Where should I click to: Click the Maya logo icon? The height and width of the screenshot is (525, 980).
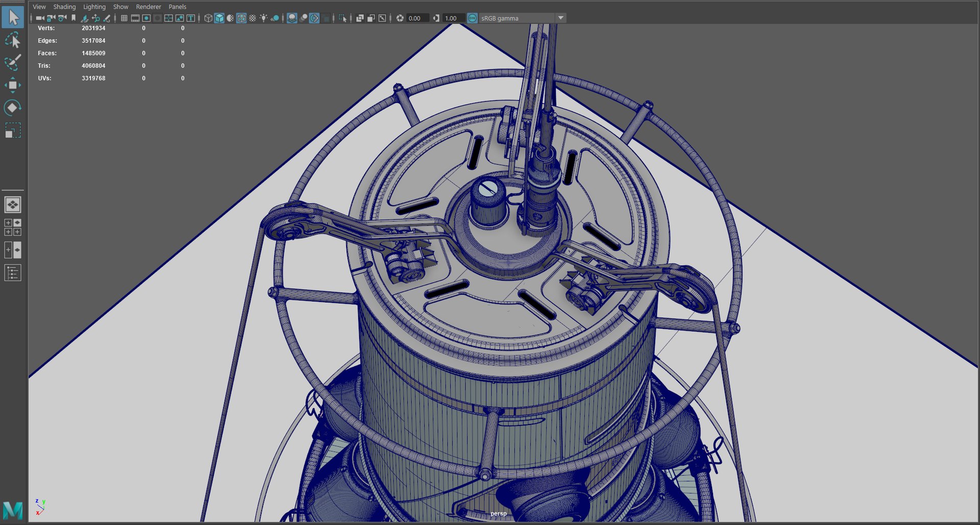pos(13,510)
